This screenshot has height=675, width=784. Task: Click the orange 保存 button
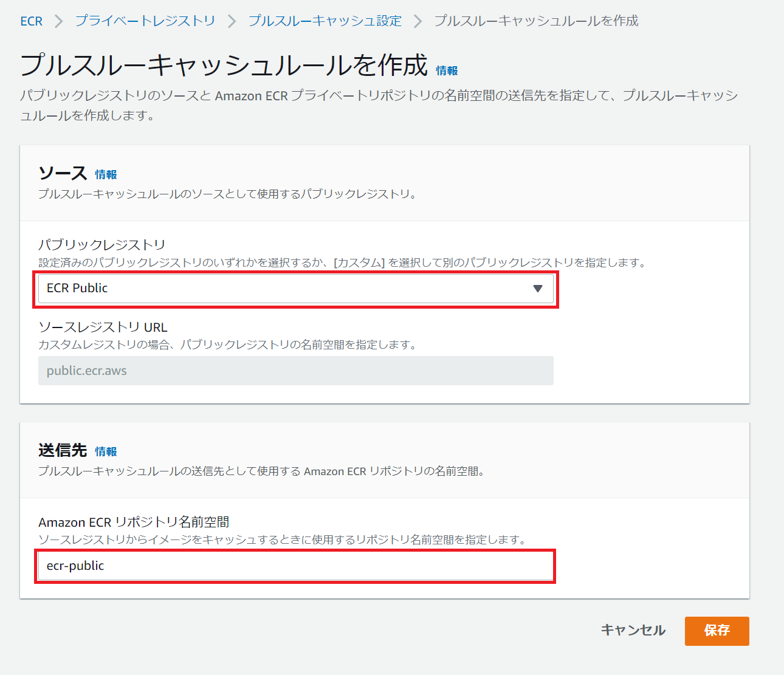(717, 631)
